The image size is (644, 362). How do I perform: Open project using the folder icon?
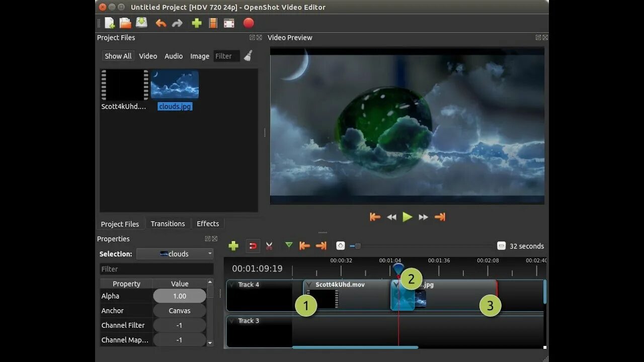tap(125, 23)
